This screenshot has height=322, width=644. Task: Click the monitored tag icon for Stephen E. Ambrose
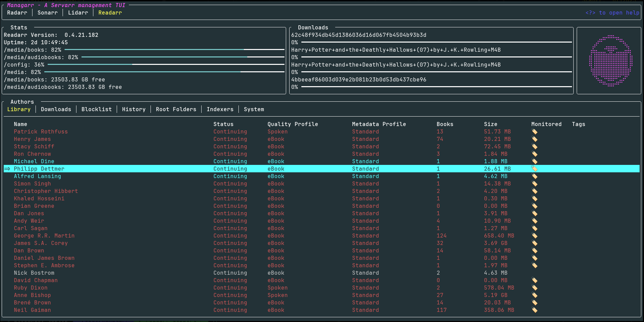point(534,266)
